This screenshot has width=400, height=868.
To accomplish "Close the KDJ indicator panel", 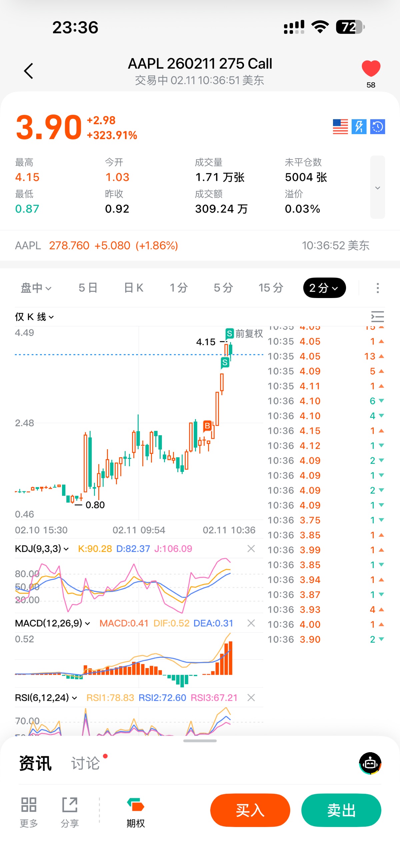I will (x=251, y=549).
